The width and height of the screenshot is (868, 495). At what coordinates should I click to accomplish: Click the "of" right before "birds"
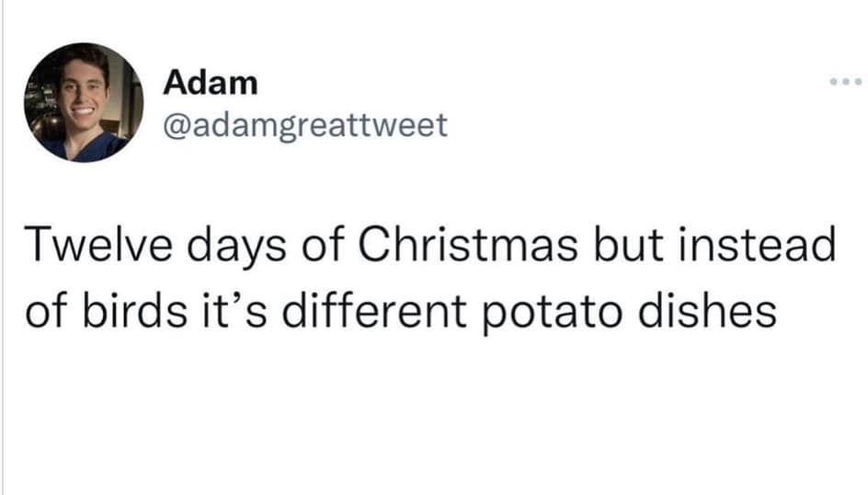(x=44, y=312)
